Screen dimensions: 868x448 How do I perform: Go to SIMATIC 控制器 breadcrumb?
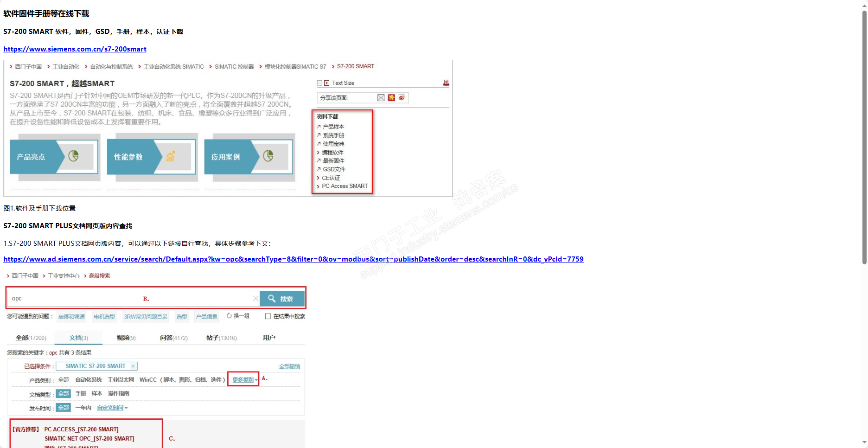click(234, 67)
